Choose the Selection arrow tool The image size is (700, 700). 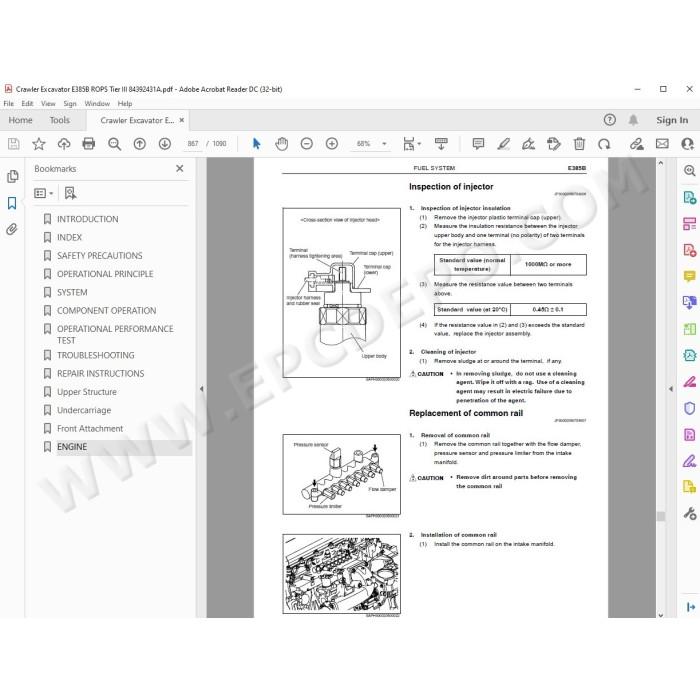tap(256, 144)
